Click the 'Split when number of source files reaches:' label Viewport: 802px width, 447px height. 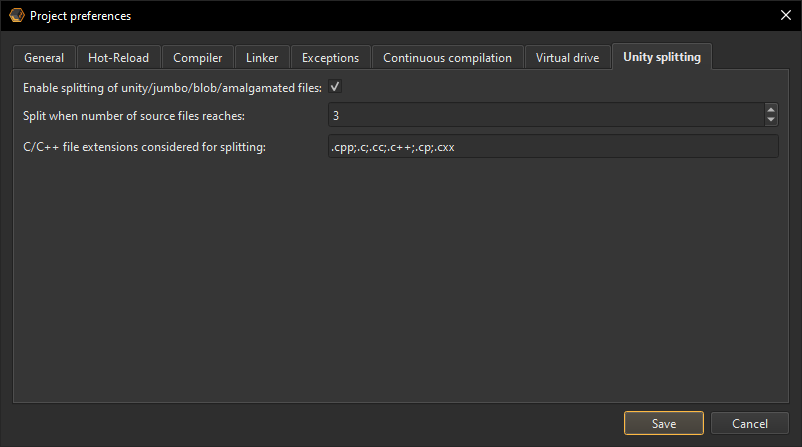point(134,116)
